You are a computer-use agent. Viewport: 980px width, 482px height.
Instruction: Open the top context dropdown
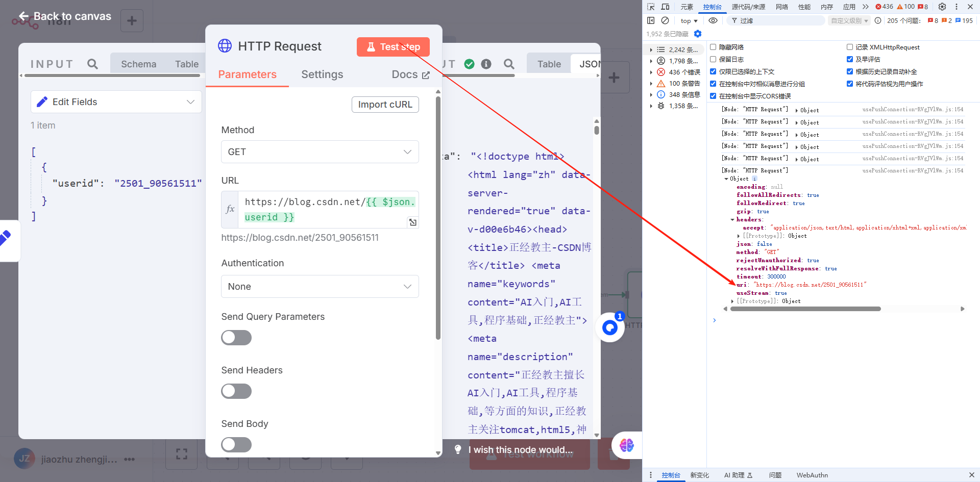[689, 21]
